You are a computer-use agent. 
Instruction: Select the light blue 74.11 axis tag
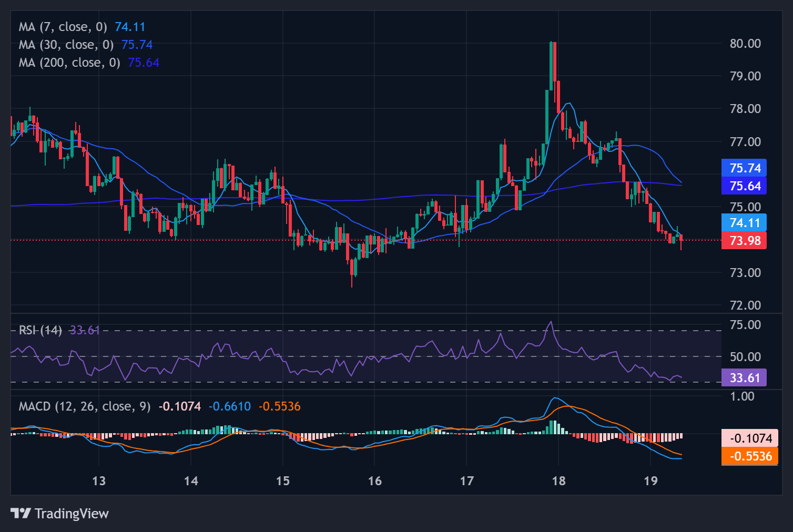point(744,223)
